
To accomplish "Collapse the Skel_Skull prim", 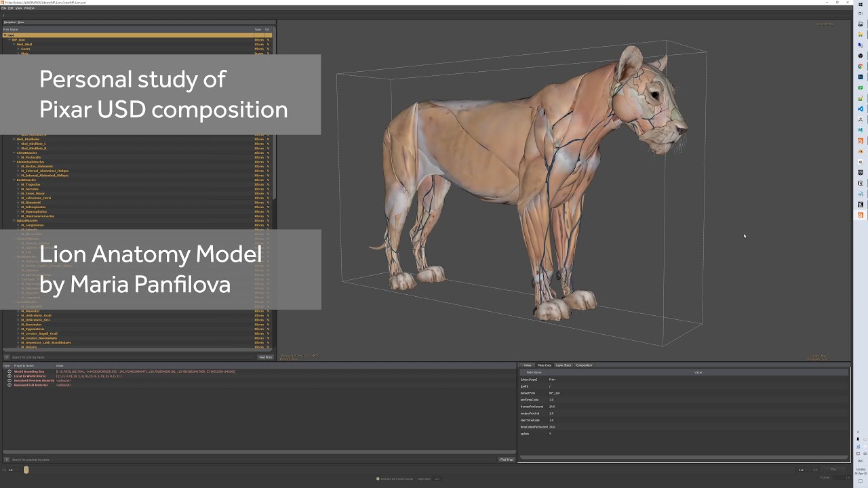I will pos(14,44).
